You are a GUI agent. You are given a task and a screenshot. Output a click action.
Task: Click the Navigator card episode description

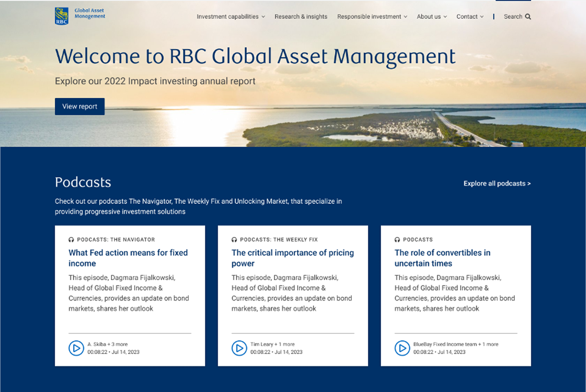128,293
